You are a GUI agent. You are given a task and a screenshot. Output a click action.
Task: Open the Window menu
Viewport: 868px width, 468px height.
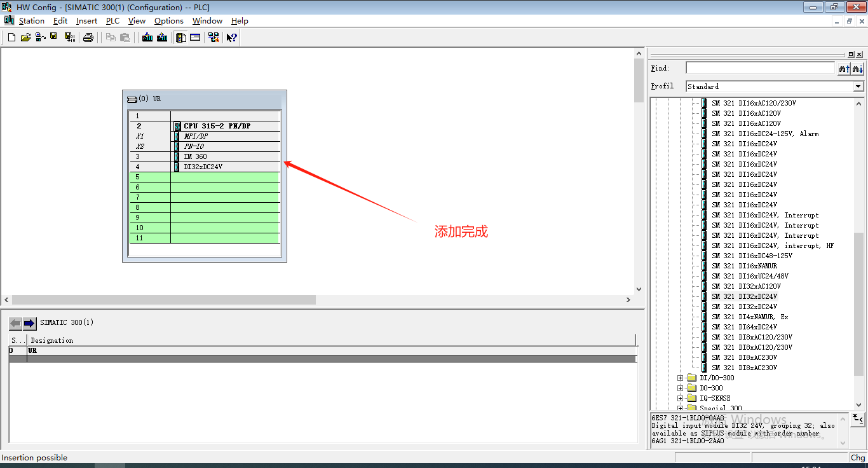[207, 21]
